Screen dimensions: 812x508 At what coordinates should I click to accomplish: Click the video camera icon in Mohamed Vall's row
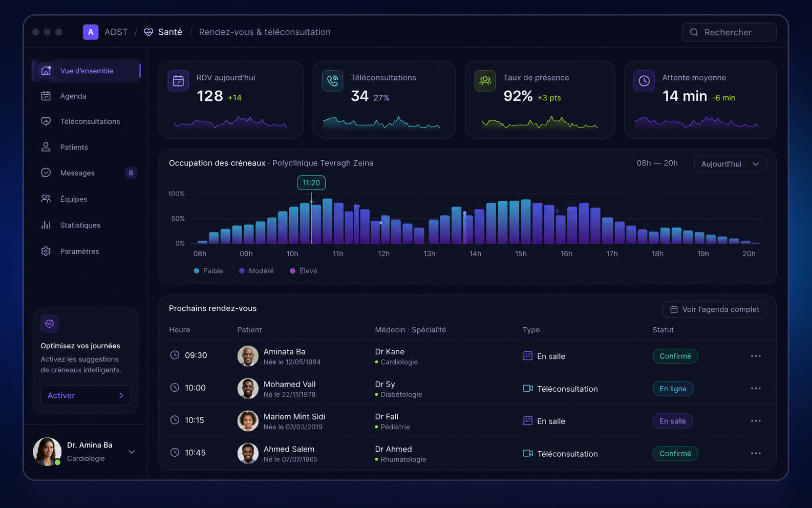[x=528, y=388]
